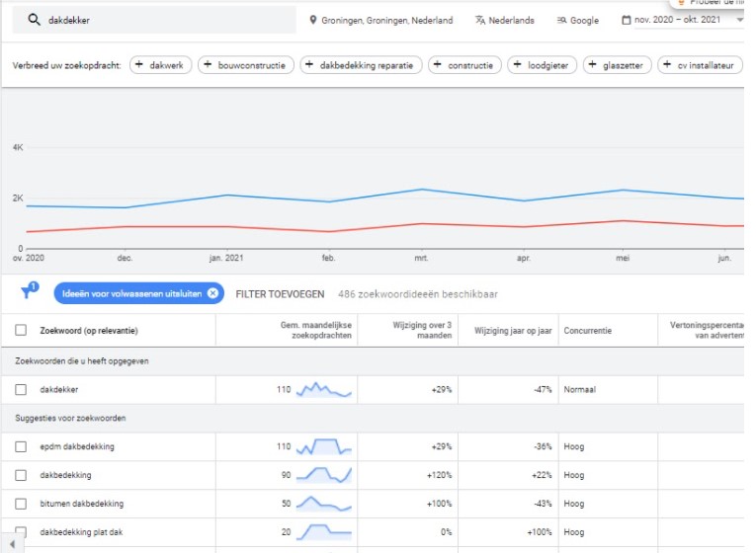
Task: Click the language translate icon
Action: click(x=480, y=20)
